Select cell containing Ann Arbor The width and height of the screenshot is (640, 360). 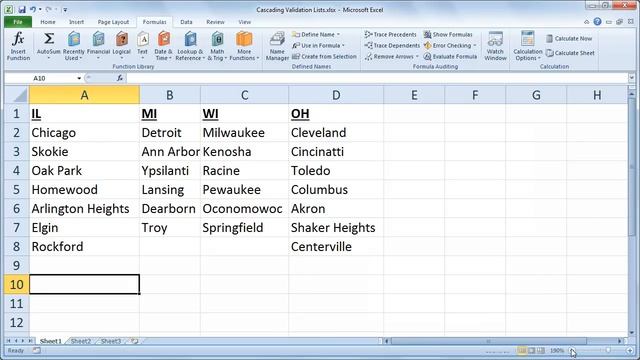coord(170,152)
